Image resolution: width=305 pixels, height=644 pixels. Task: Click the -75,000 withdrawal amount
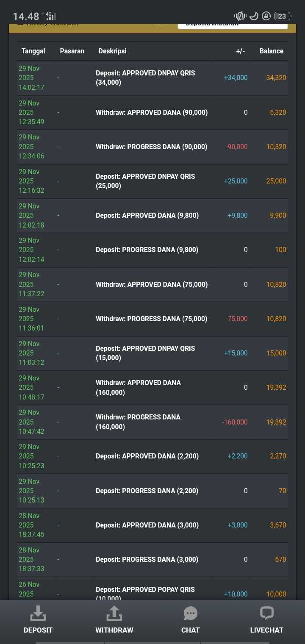coord(237,319)
